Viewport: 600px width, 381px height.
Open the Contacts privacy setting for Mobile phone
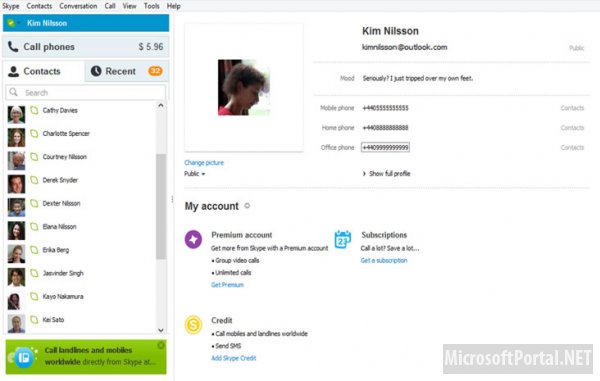(572, 108)
